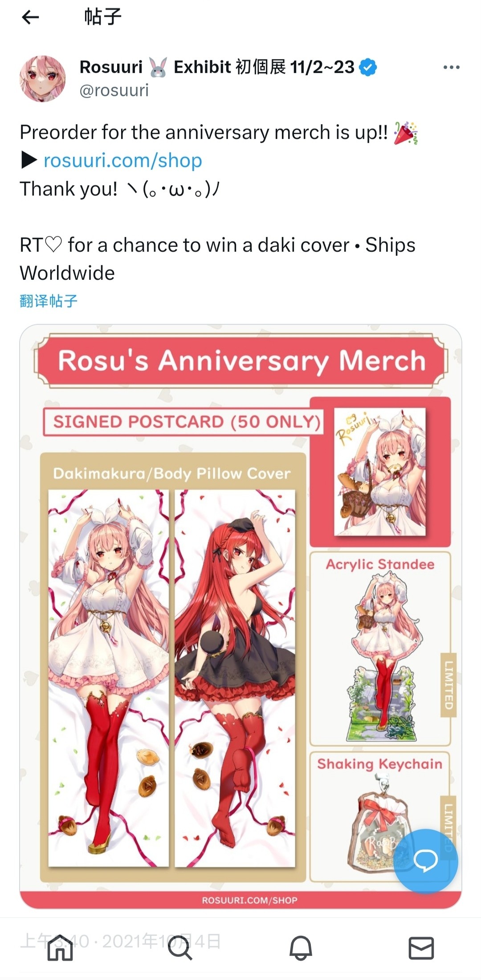The width and height of the screenshot is (481, 980).
Task: Tap the Rosuuri display name
Action: click(111, 67)
